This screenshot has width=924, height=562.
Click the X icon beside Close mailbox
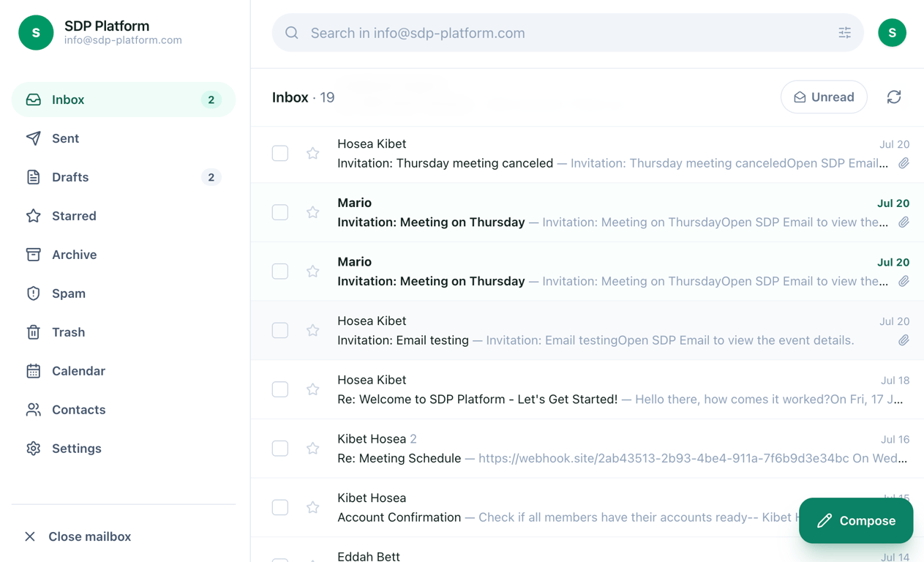click(30, 536)
